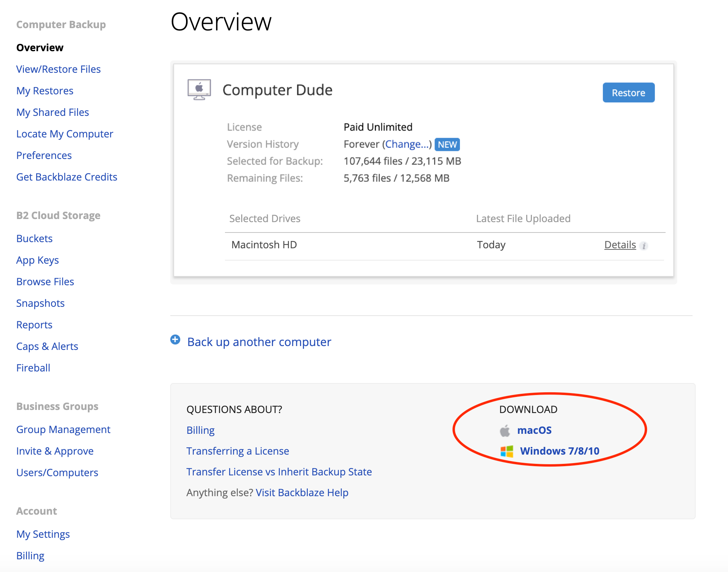This screenshot has width=728, height=572.
Task: Open Caps & Alerts
Action: (x=47, y=346)
